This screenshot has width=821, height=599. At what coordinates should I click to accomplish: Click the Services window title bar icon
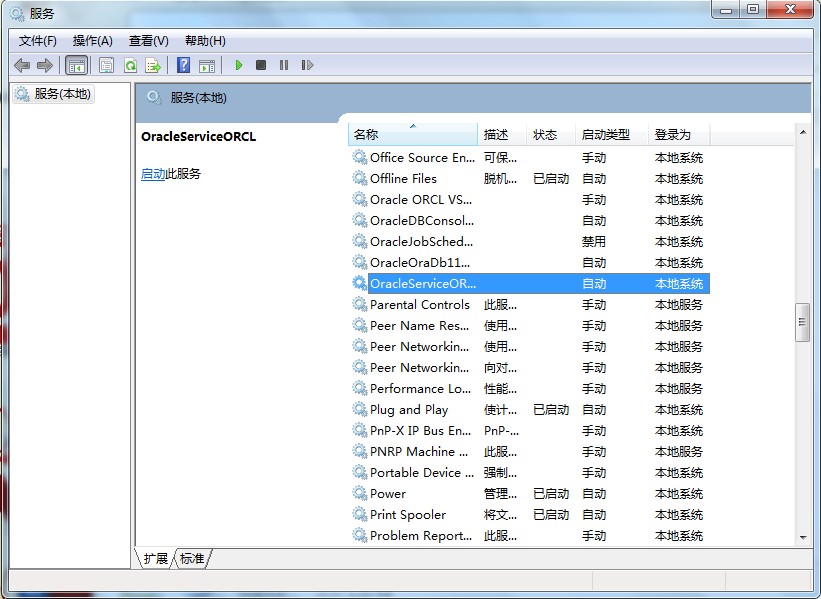(x=17, y=13)
